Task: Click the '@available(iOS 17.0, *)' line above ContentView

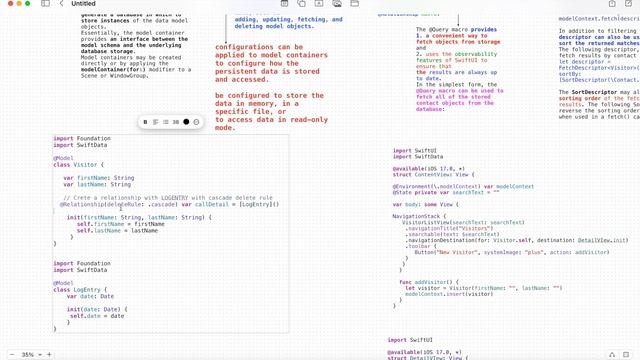Action: [429, 169]
